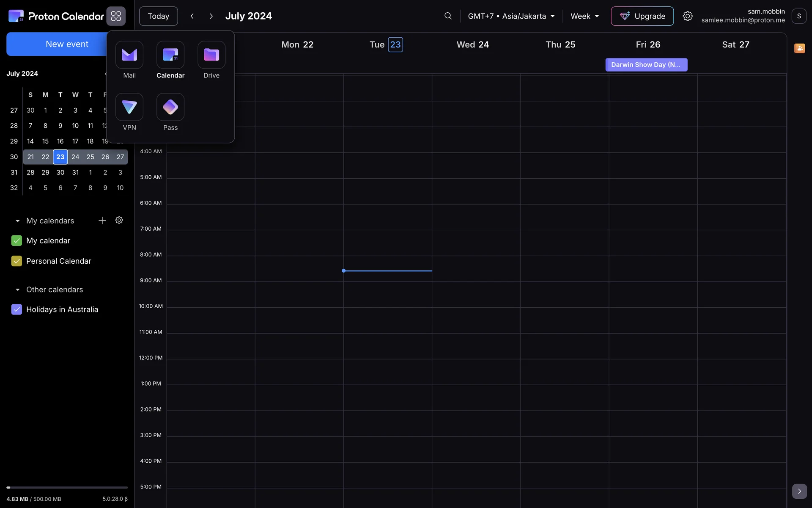Open the contacts icon in right sidebar
This screenshot has height=508, width=812.
point(799,48)
